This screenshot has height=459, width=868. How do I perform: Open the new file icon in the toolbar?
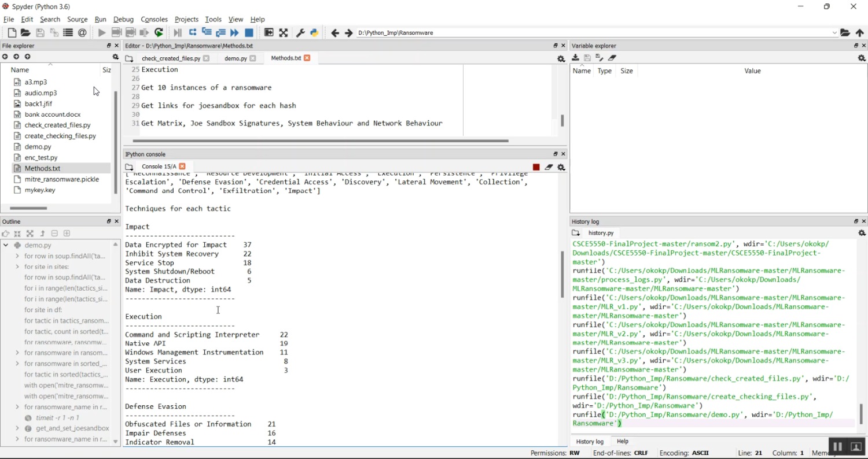click(x=12, y=33)
